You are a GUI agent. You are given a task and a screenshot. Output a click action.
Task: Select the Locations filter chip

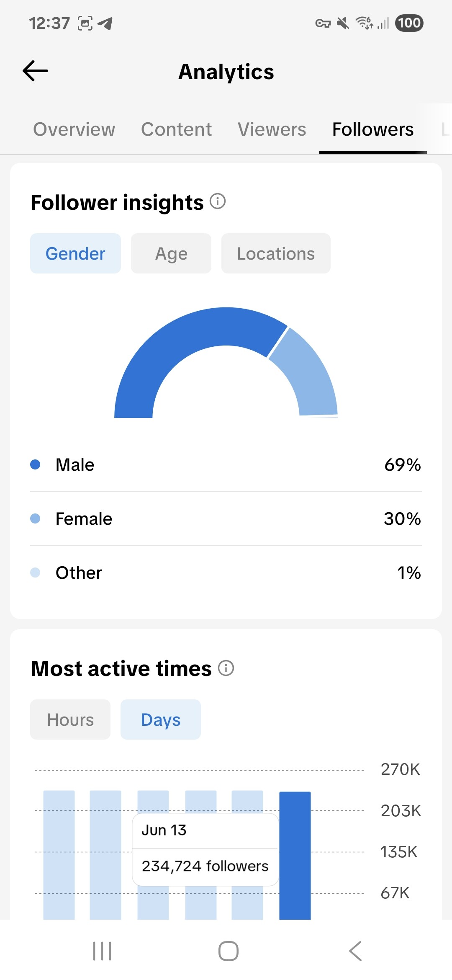276,253
